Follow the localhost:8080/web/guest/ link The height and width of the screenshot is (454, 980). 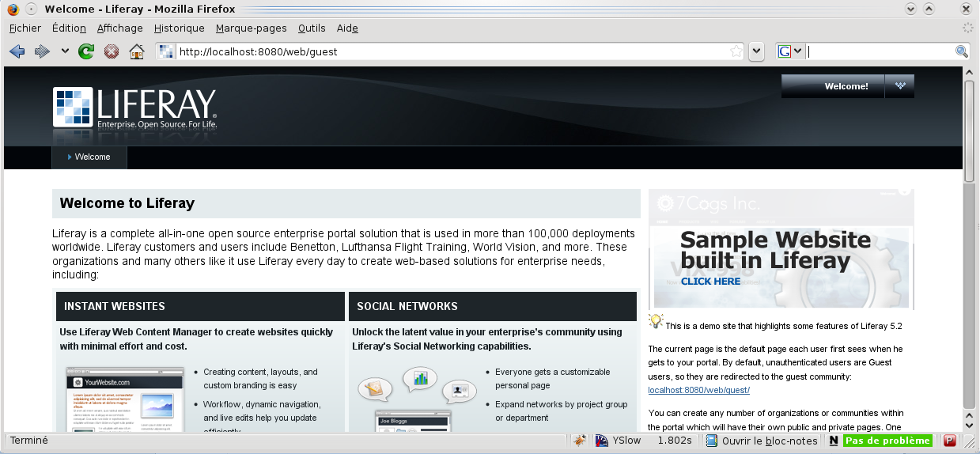click(698, 390)
